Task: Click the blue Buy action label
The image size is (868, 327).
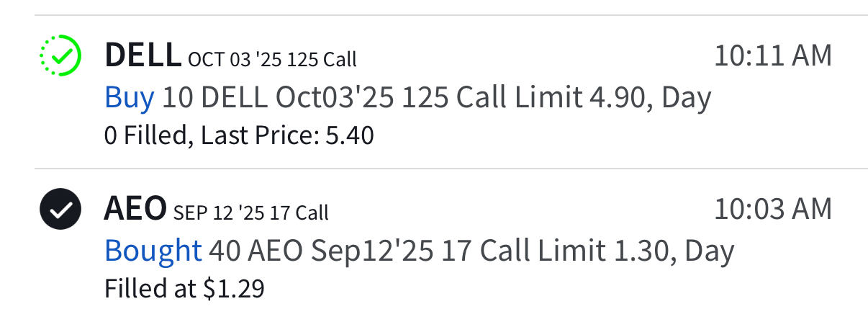Action: pos(130,97)
